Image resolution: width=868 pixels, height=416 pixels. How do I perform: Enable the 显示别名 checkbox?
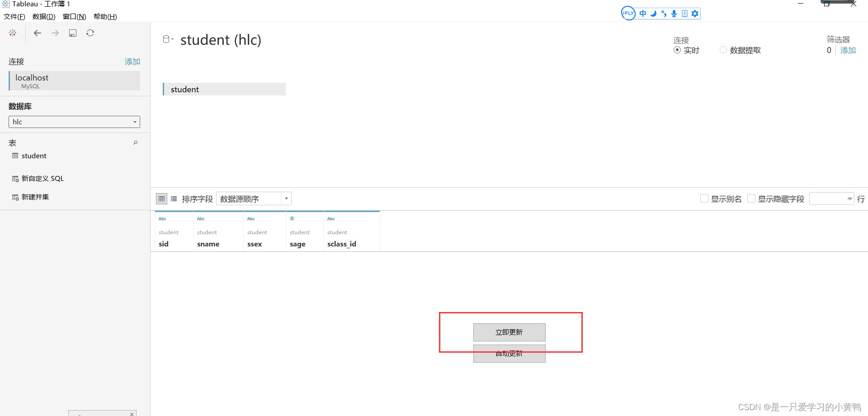(704, 198)
